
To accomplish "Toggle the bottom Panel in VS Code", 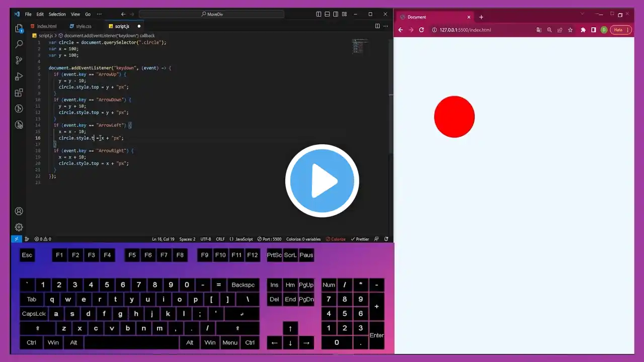I will (327, 14).
